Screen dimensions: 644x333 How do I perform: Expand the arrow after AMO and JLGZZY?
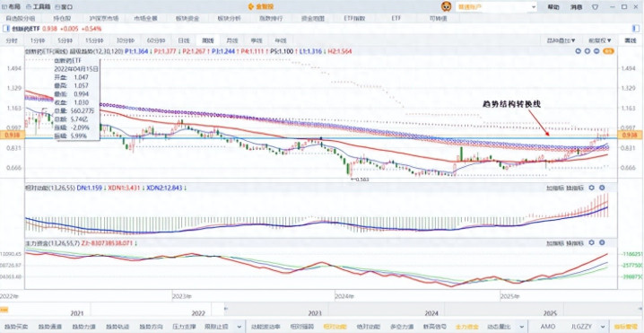tap(599, 326)
